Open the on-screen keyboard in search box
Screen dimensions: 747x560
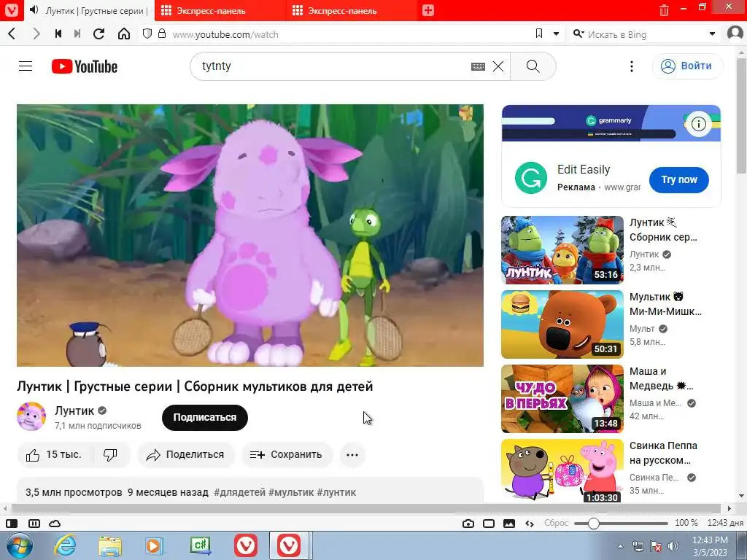[478, 66]
